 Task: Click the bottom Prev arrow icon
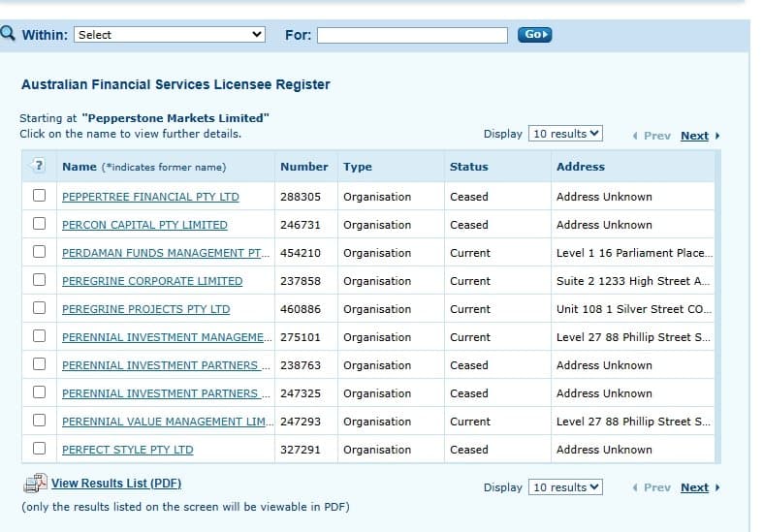[x=634, y=487]
